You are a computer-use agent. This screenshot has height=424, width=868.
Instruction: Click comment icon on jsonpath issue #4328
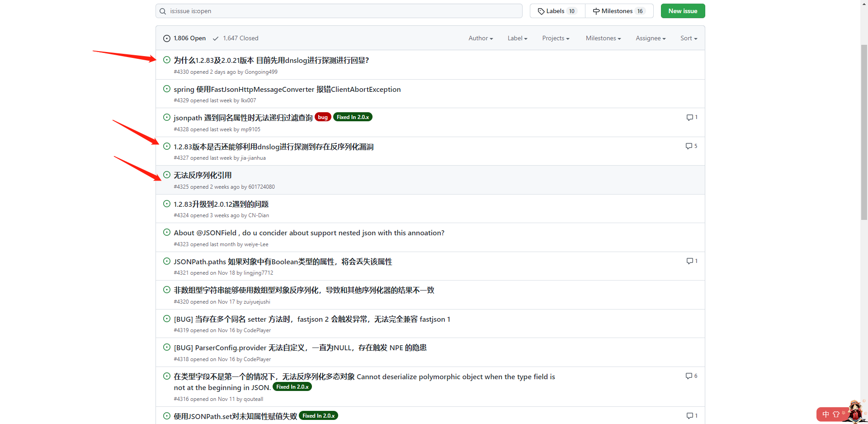pos(689,118)
